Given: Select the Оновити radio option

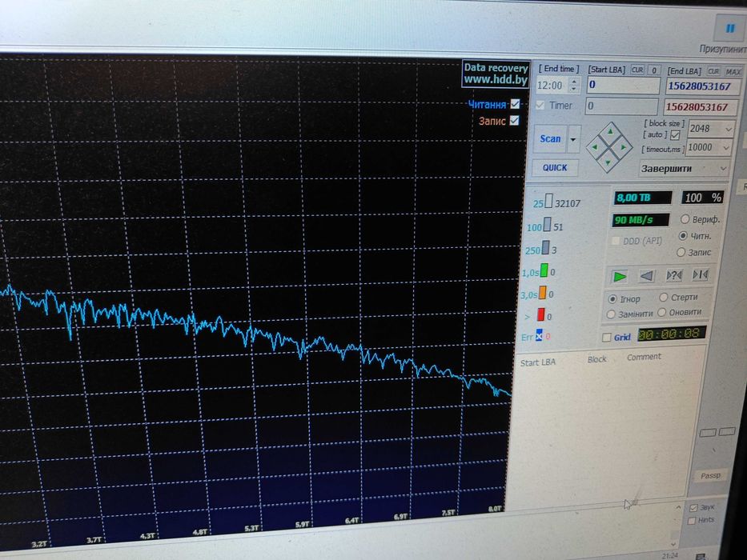Looking at the screenshot, I should pos(661,312).
